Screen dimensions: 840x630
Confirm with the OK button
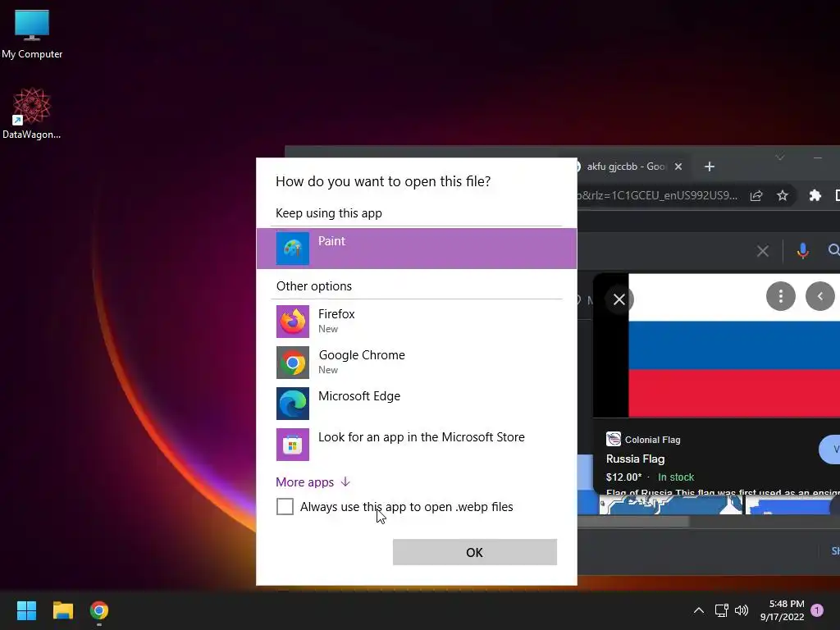(475, 552)
